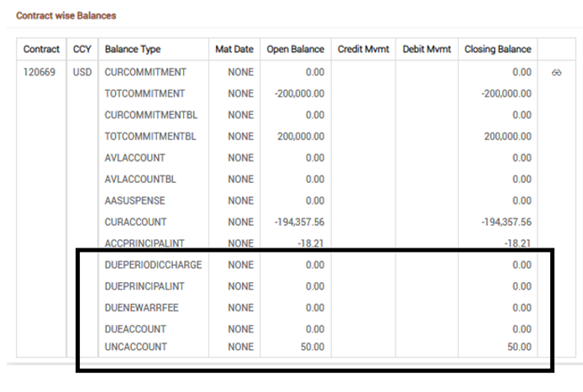The image size is (583, 392).
Task: Click the binoculars view icon for CURCOMMITMENT
Action: pyautogui.click(x=557, y=72)
